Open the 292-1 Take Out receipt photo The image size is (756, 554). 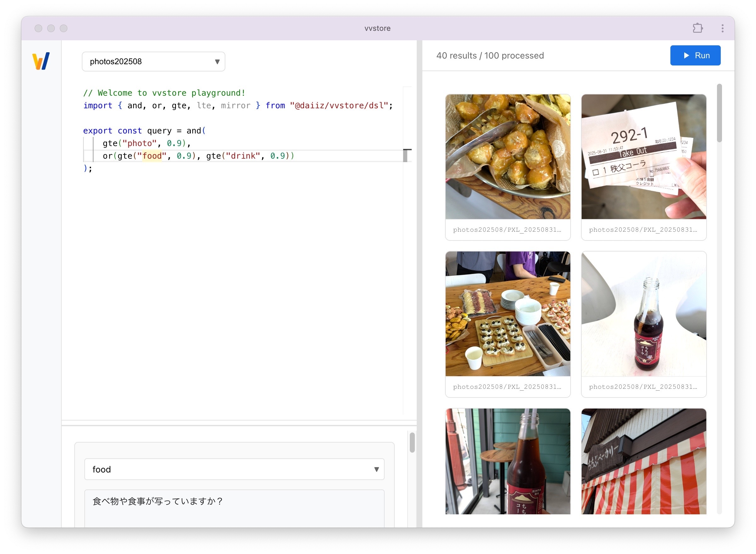tap(643, 157)
